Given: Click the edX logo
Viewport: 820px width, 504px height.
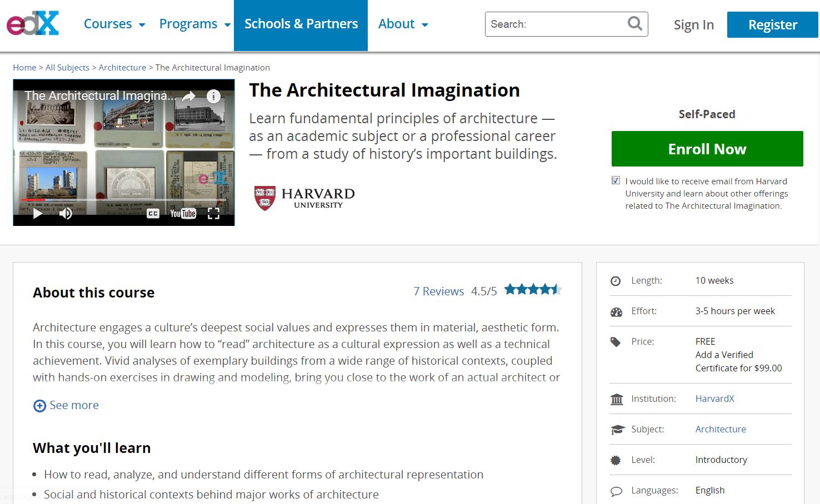Looking at the screenshot, I should pos(33,24).
